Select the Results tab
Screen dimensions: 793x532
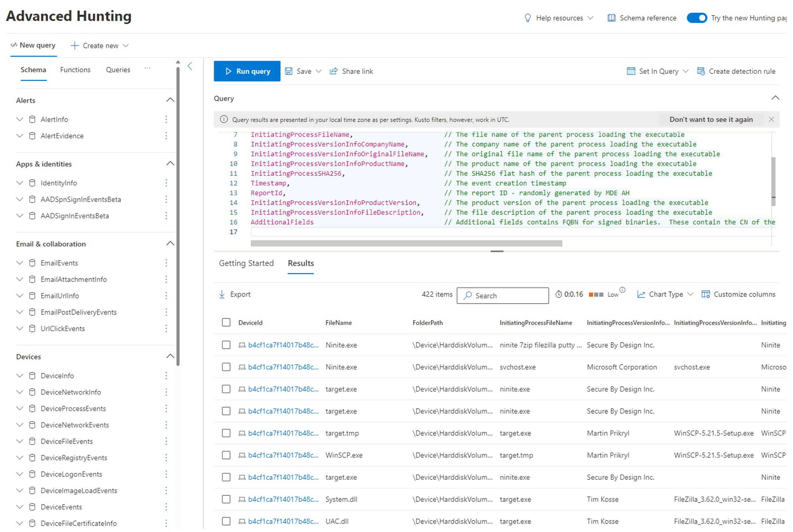(x=301, y=263)
